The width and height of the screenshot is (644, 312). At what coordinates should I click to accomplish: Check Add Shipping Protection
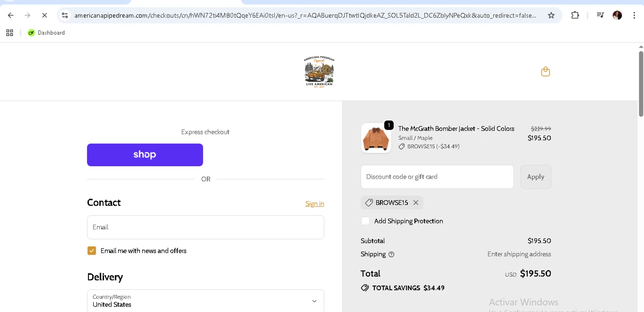point(365,221)
